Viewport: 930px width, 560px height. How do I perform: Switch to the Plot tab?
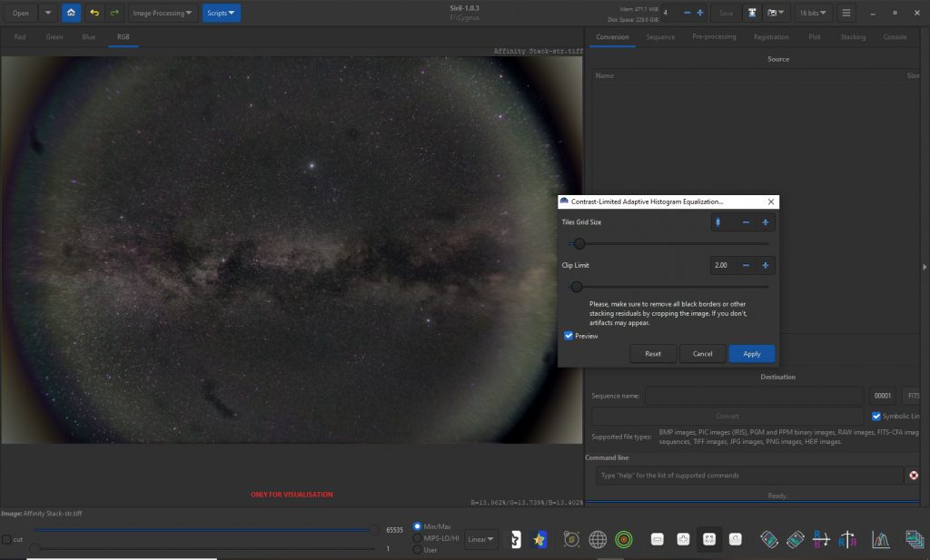(x=815, y=36)
